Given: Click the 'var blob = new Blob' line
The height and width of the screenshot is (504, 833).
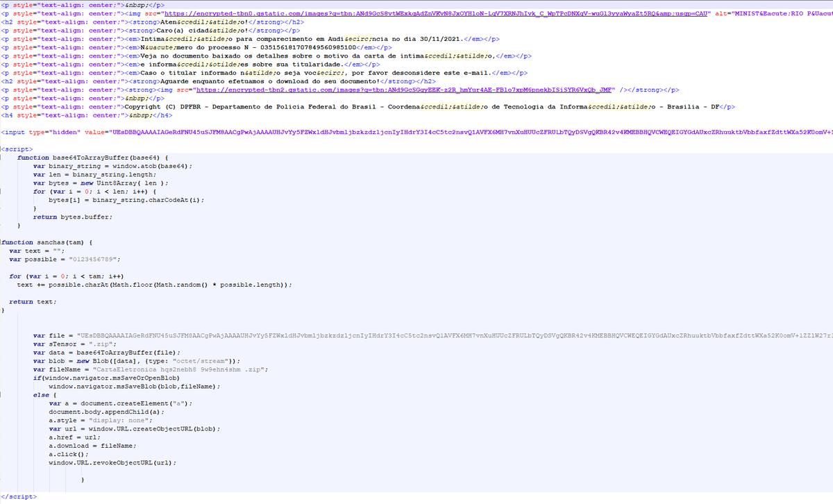Looking at the screenshot, I should pos(136,361).
